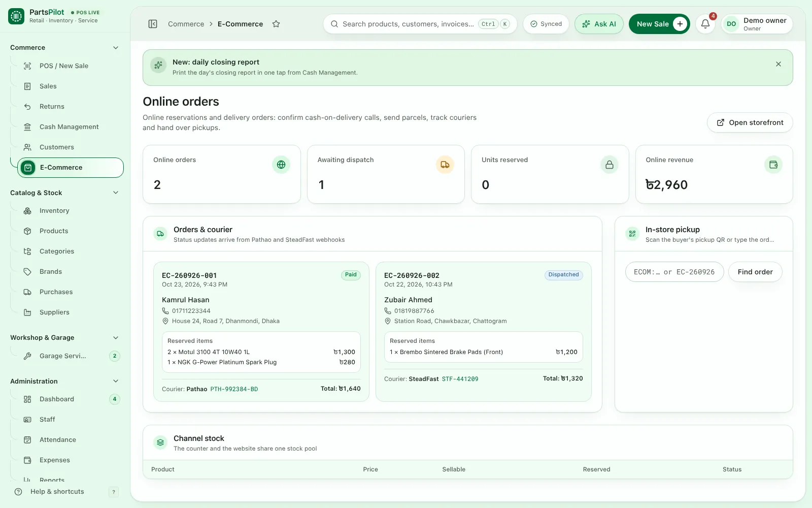The image size is (812, 508).
Task: Click the wallet icon in Online revenue card
Action: (x=773, y=165)
